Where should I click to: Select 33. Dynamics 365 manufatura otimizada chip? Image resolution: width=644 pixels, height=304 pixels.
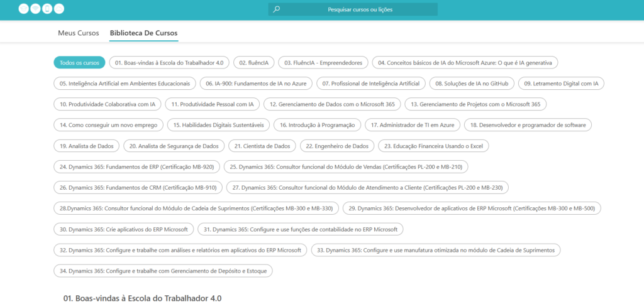[436, 250]
